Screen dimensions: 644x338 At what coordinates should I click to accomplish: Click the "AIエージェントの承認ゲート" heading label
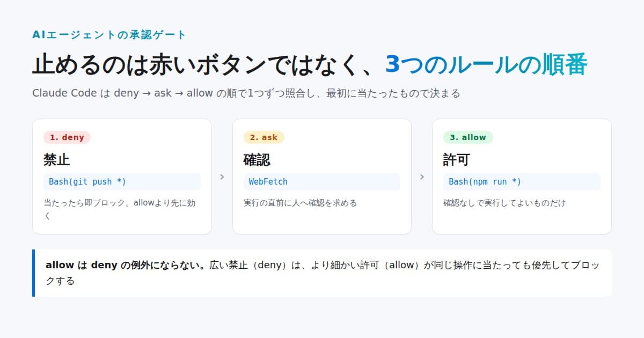[x=109, y=35]
